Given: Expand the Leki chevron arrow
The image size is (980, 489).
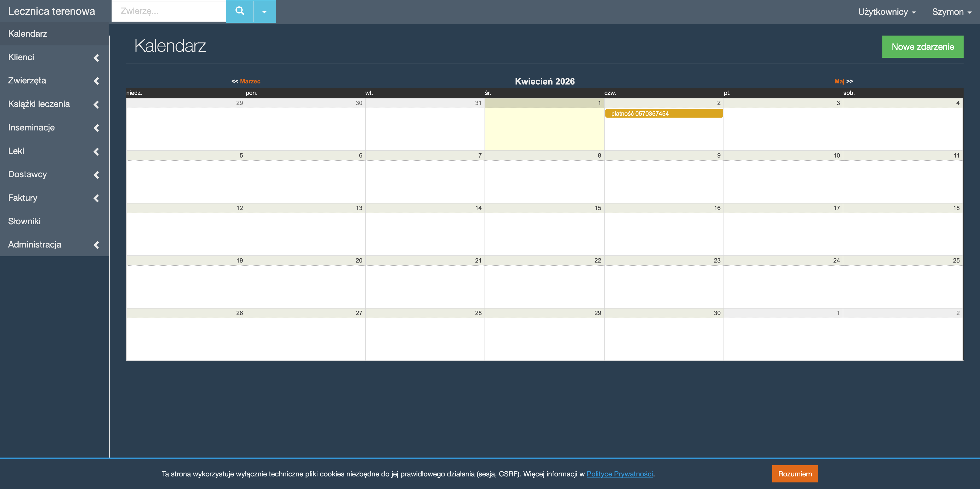Looking at the screenshot, I should coord(96,152).
